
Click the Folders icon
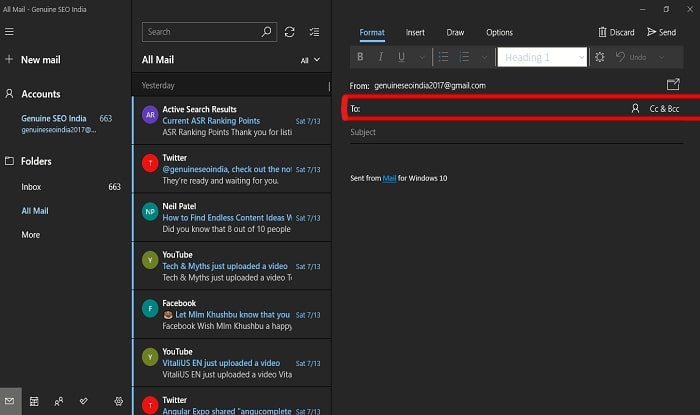click(x=9, y=161)
